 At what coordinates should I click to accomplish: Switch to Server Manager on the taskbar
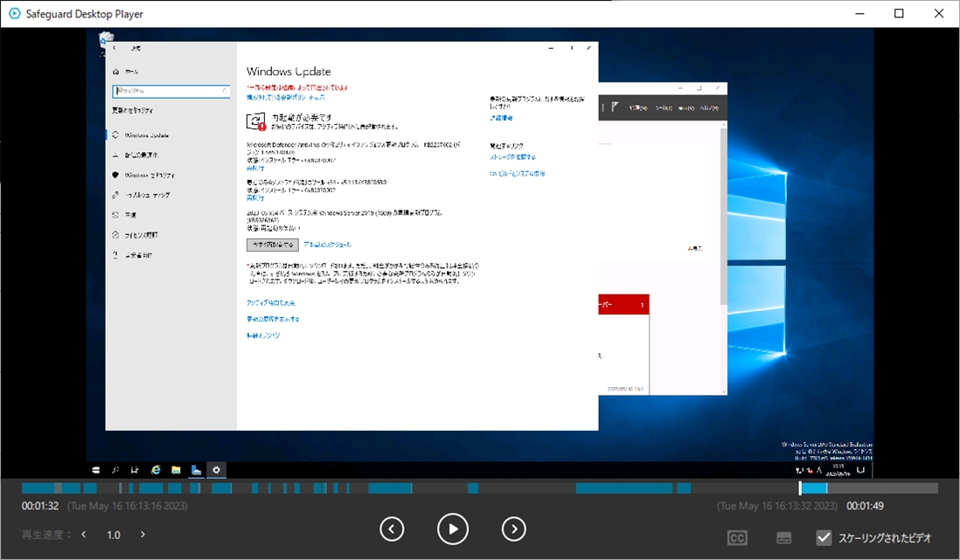tap(196, 470)
